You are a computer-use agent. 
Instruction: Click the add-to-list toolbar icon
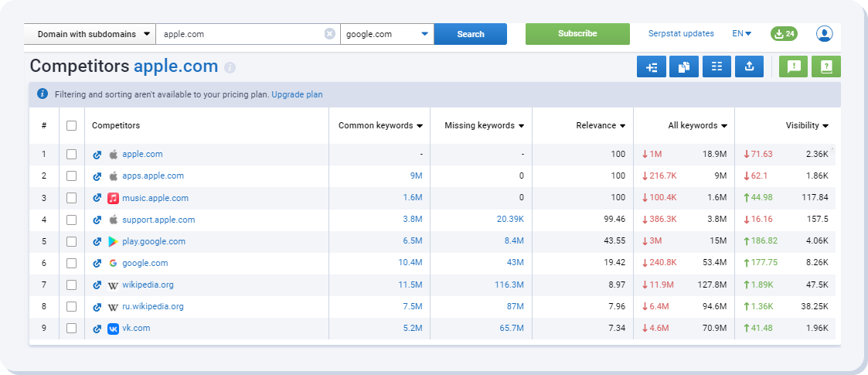652,67
